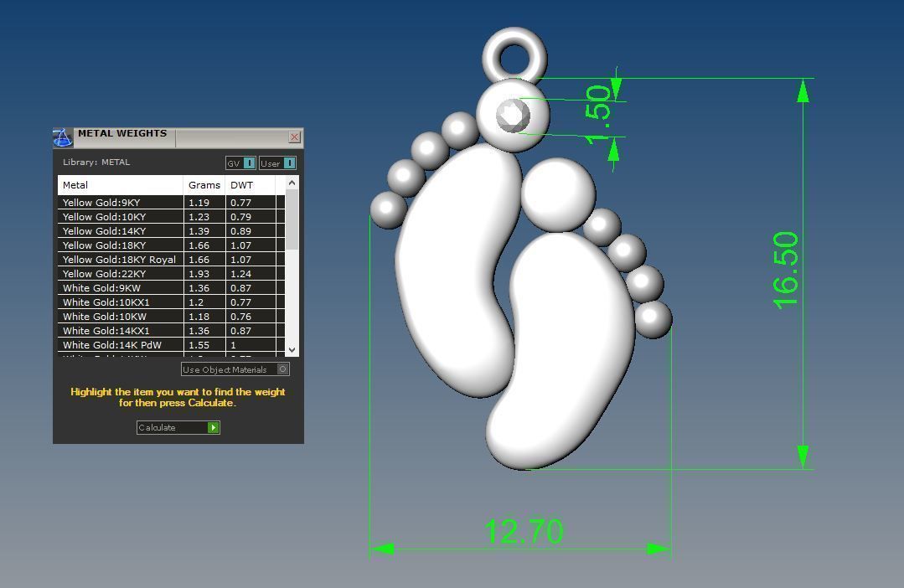Screen dimensions: 904x588
Task: Click the Library: METAL label
Action: click(x=96, y=162)
